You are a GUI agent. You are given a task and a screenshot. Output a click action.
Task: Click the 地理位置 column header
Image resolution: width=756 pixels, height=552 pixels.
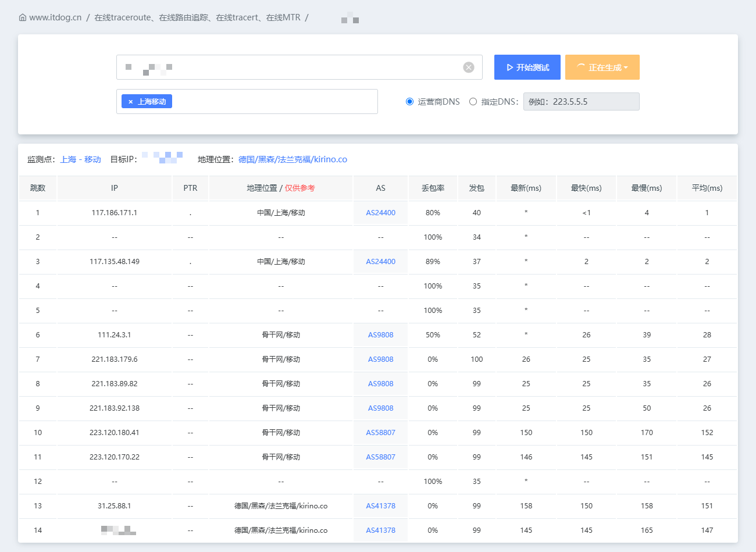(x=281, y=188)
